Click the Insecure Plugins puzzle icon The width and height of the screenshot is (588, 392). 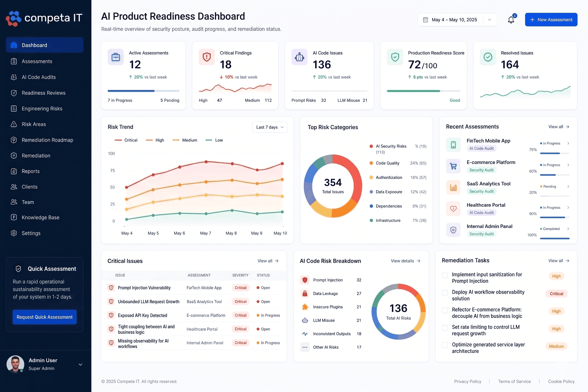coord(305,307)
